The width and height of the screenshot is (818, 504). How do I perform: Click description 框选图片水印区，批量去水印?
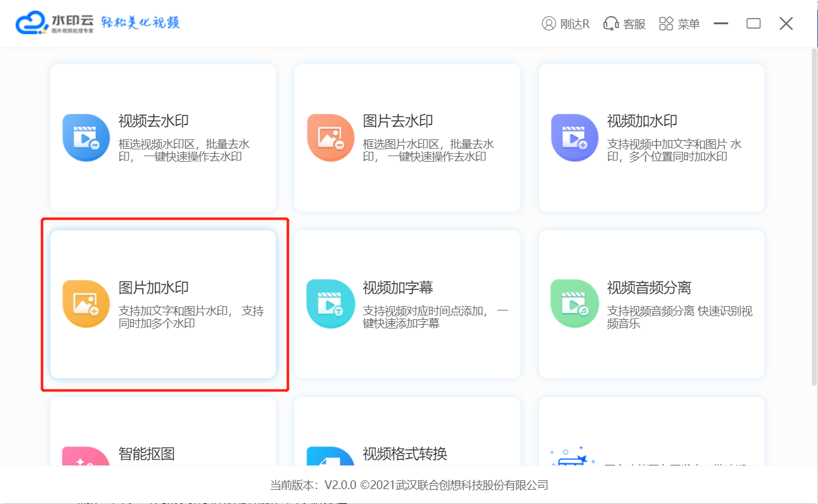click(428, 151)
